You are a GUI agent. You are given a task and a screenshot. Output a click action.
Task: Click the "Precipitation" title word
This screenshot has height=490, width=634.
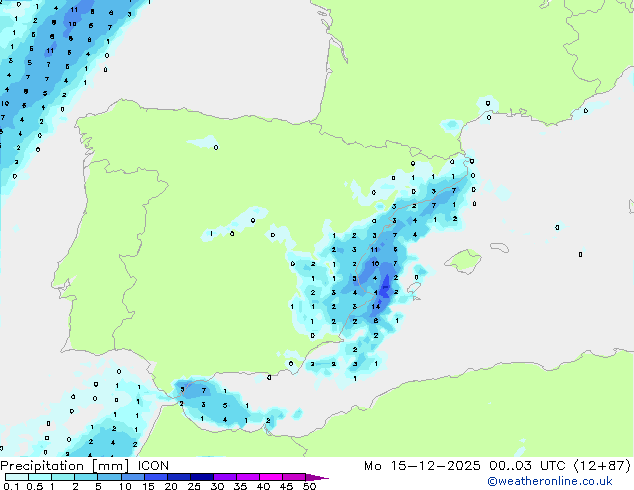pos(42,466)
